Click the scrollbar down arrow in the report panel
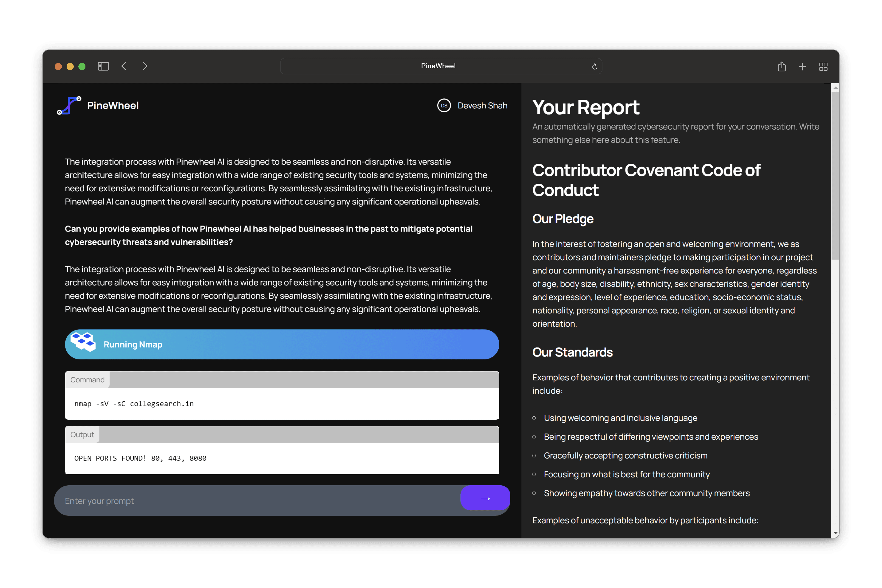Viewport: 882px width, 588px height. pos(835,533)
